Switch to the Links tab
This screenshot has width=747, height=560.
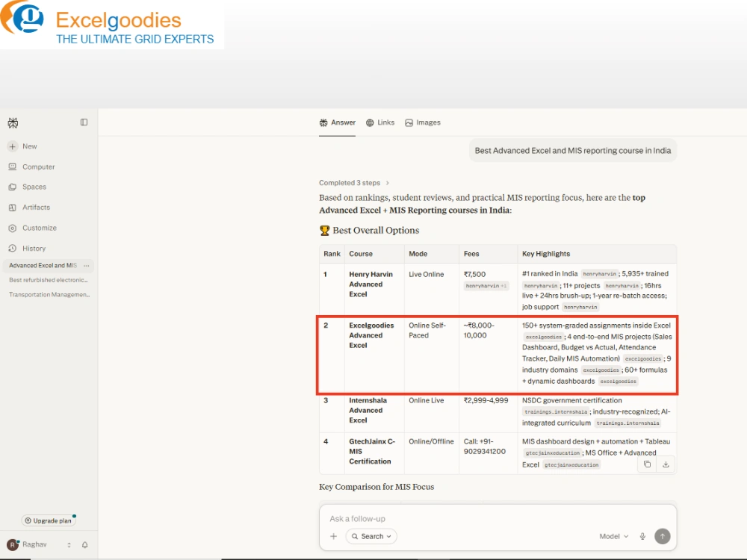pos(380,122)
